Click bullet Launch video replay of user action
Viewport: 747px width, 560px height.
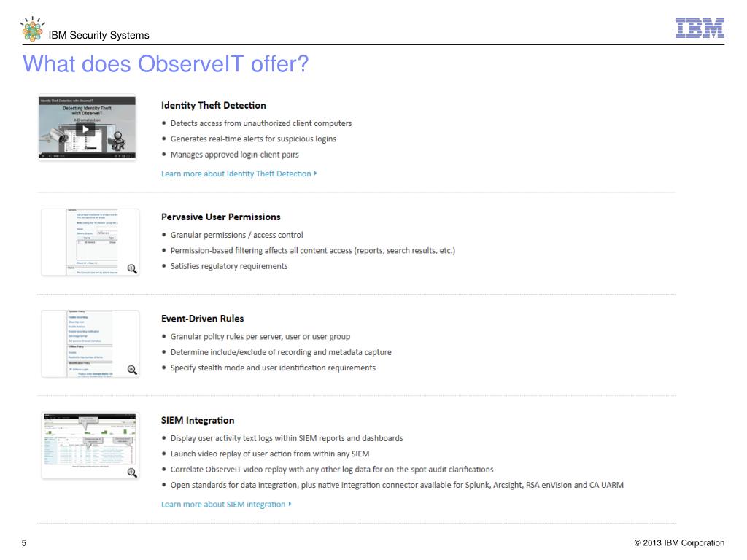tap(270, 454)
